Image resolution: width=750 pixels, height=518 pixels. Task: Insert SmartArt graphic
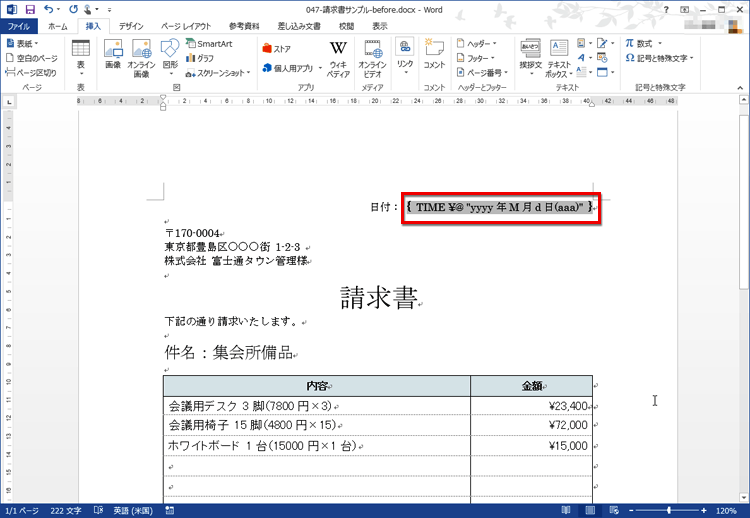tap(209, 44)
